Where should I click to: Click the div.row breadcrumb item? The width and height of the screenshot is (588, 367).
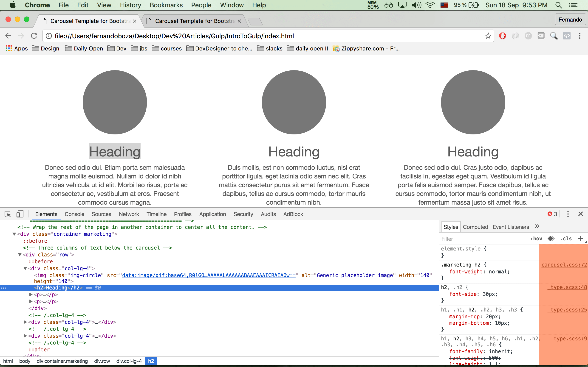(102, 361)
